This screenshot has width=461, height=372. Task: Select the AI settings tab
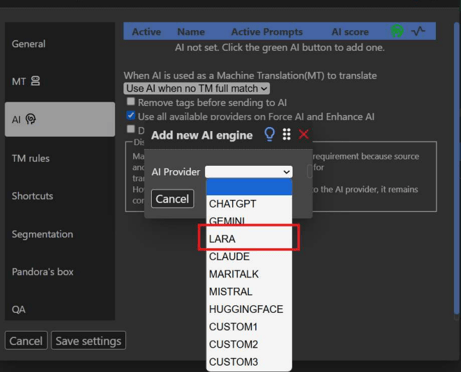pos(60,119)
